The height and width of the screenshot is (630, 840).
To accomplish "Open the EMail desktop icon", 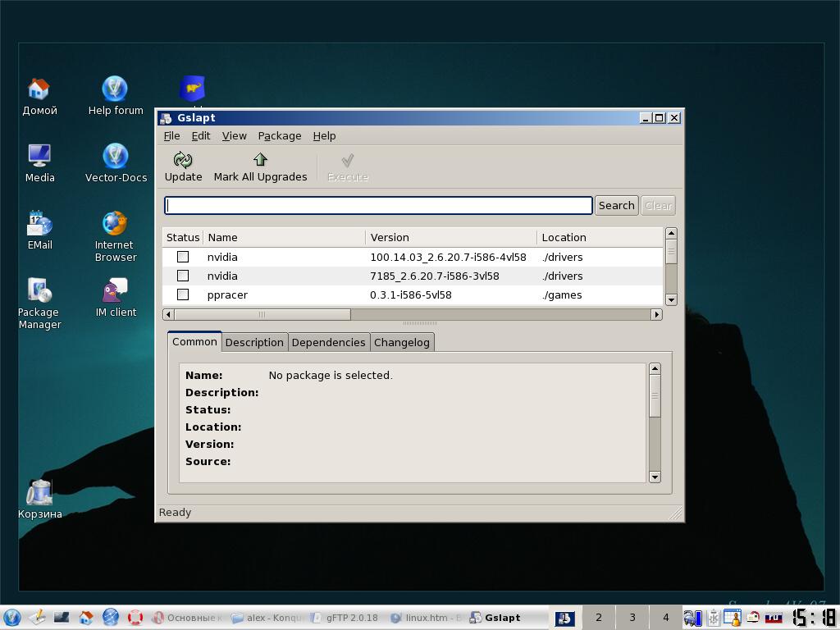I will pyautogui.click(x=39, y=223).
